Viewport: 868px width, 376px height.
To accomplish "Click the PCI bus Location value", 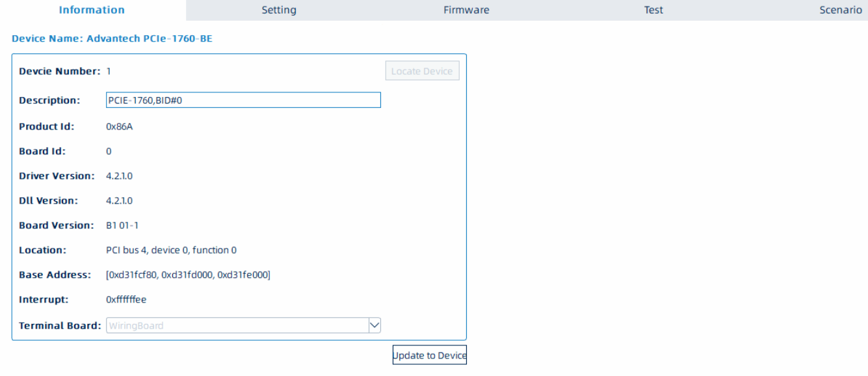I will (171, 250).
